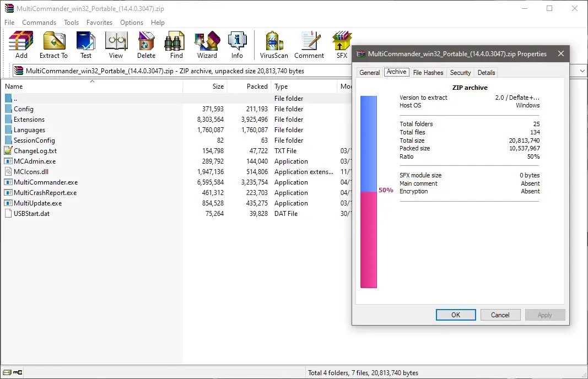Screen dimensions: 588x379
Task: Click the Delete toolbar icon
Action: (x=146, y=41)
